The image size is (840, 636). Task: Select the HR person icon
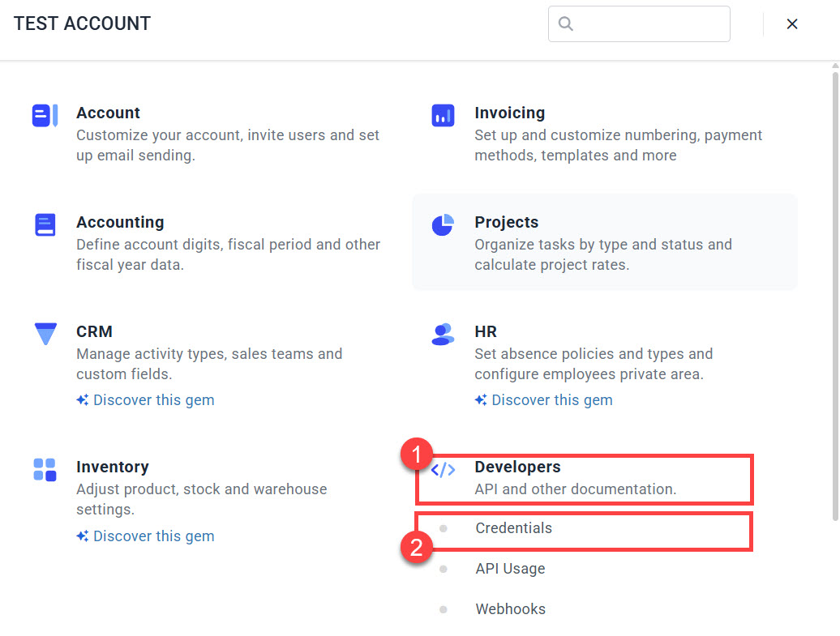(443, 335)
